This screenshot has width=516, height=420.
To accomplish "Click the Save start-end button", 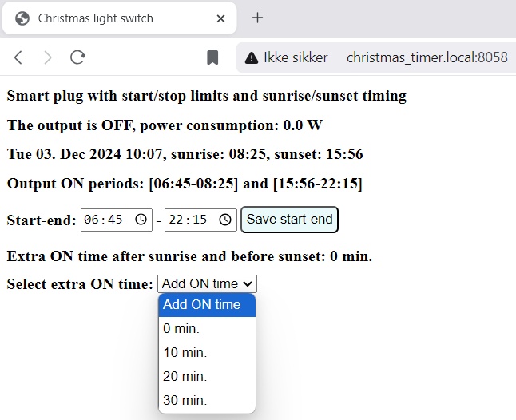I will [290, 220].
